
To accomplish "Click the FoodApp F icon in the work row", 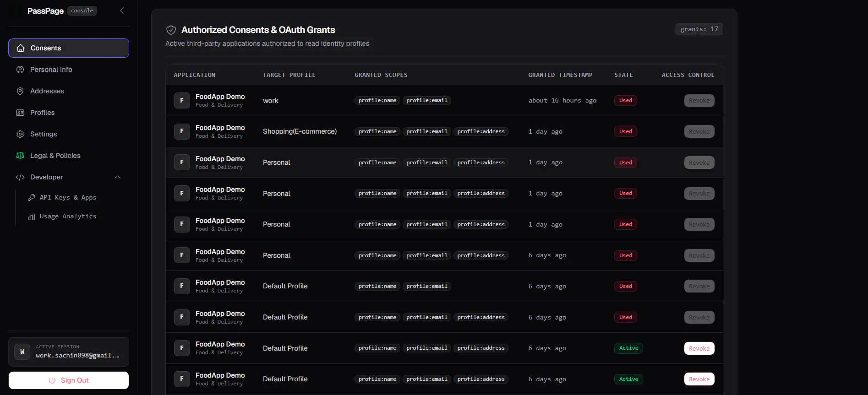I will [x=182, y=100].
